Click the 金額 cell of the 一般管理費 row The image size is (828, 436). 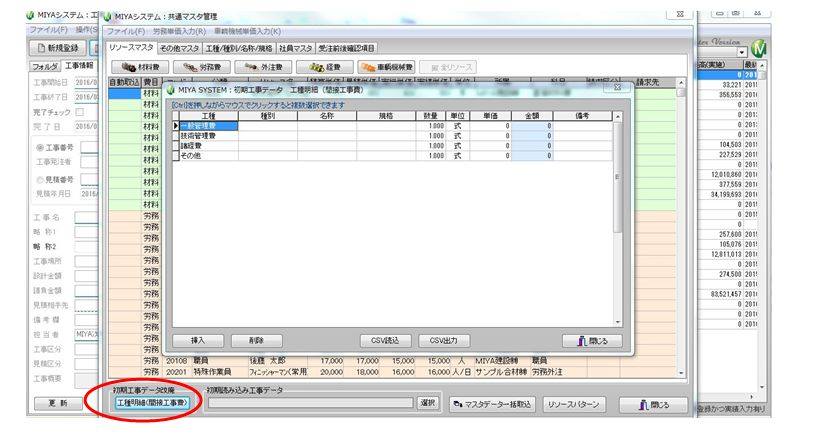click(532, 126)
